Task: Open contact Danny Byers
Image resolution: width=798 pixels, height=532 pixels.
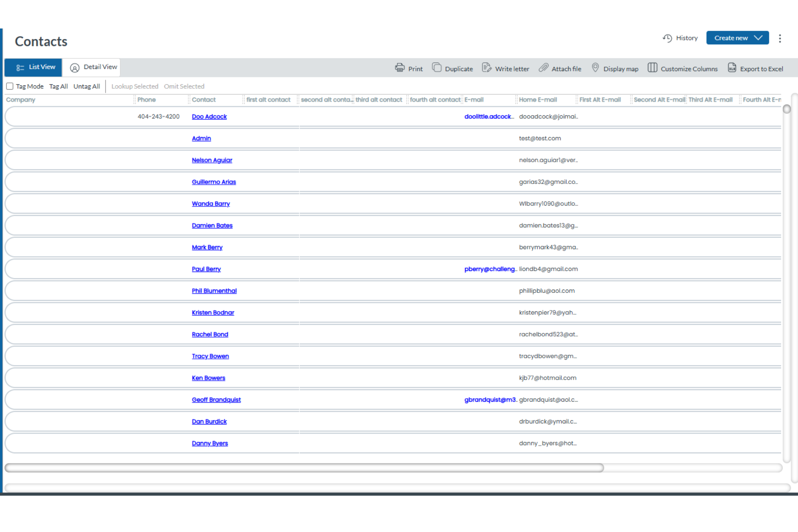Action: [x=210, y=443]
